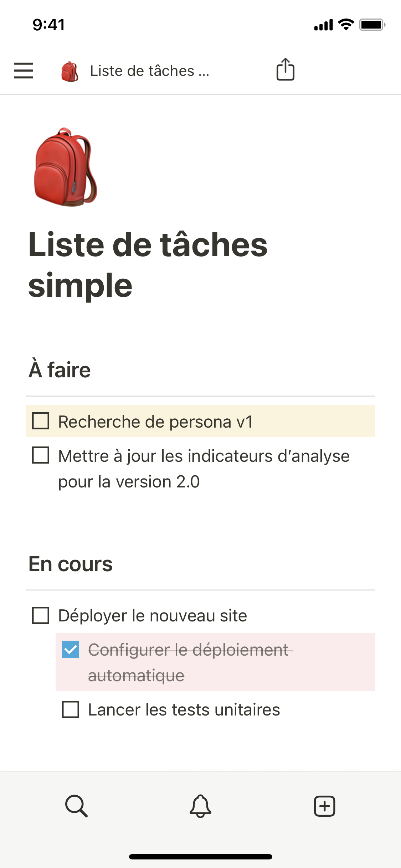
Task: Tap the battery status icon
Action: tap(372, 25)
